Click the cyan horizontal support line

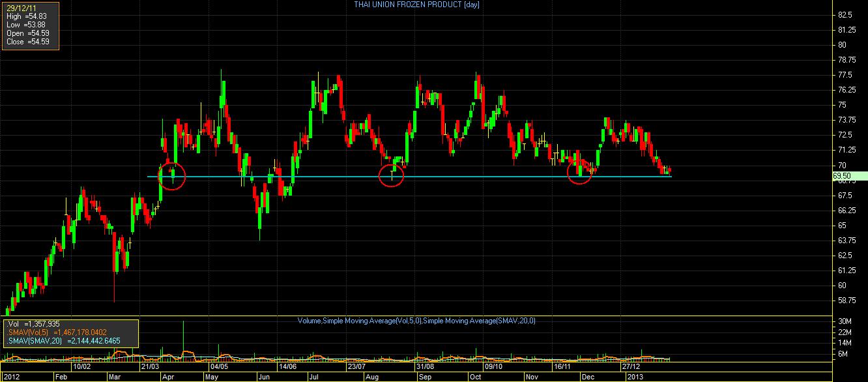[x=409, y=177]
